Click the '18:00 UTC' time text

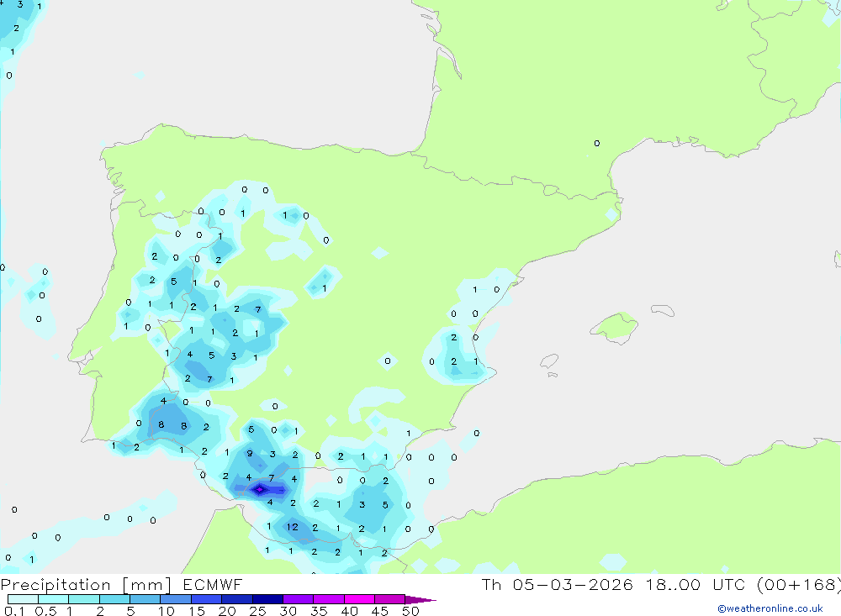point(696,584)
